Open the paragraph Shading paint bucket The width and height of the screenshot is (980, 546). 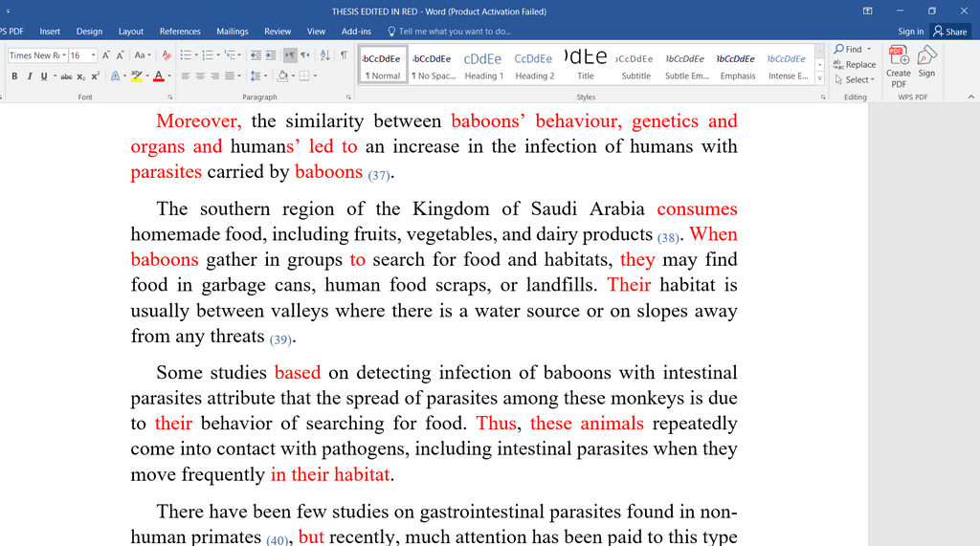282,76
